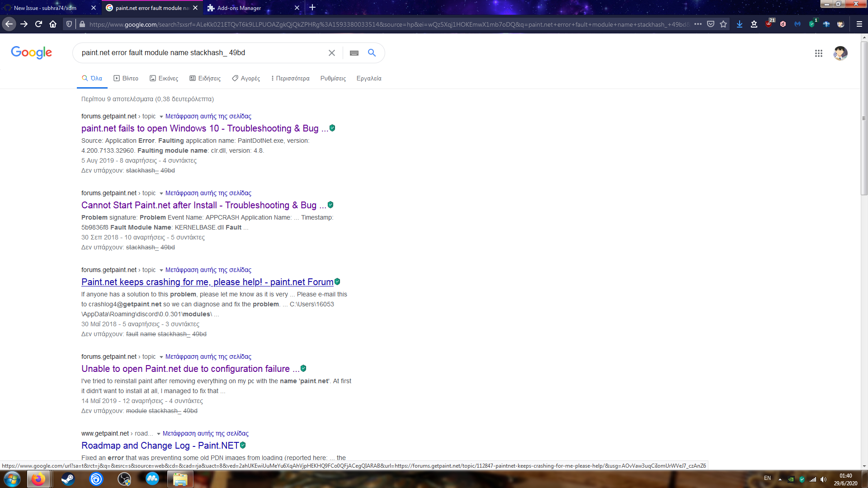The height and width of the screenshot is (488, 868).
Task: Bookmark this page with the star icon
Action: point(724,24)
